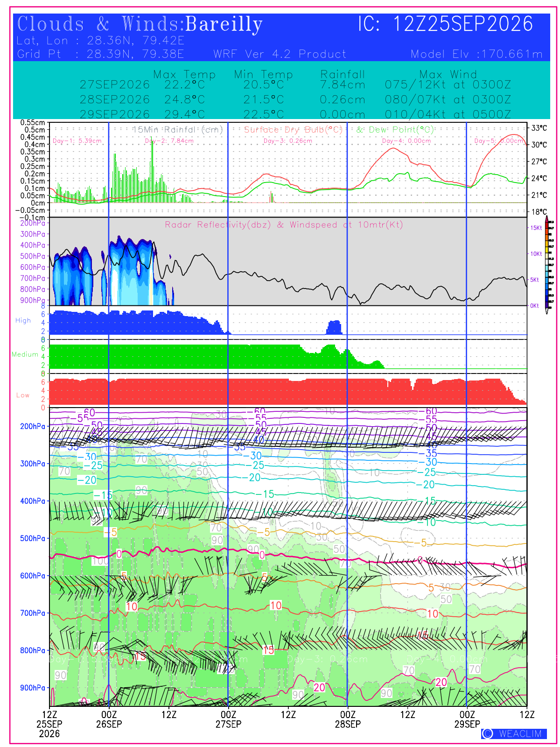Click the Rainfall column header
Image resolution: width=560 pixels, height=747 pixels.
[343, 74]
